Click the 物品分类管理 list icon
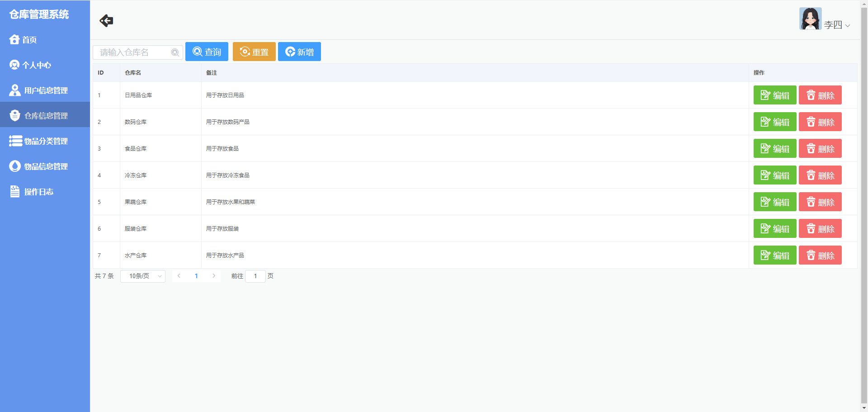Screen dimensions: 868x412 click(15, 141)
